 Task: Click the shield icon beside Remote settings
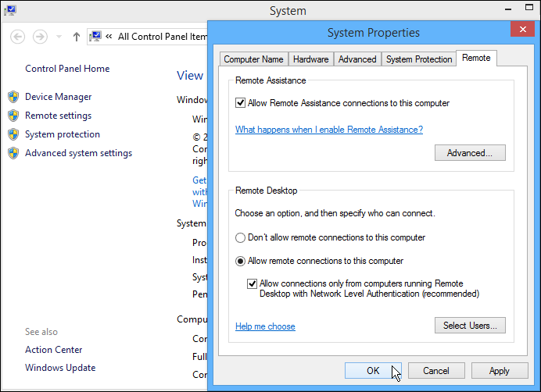13,116
